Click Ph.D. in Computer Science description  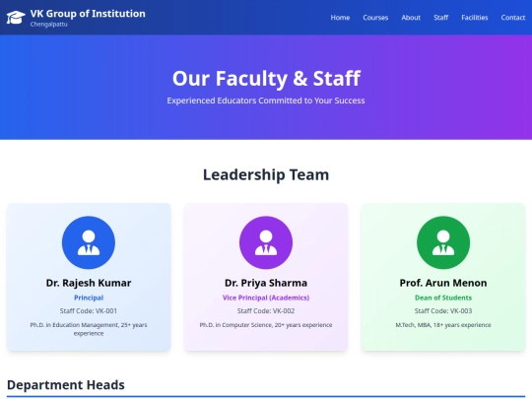266,325
